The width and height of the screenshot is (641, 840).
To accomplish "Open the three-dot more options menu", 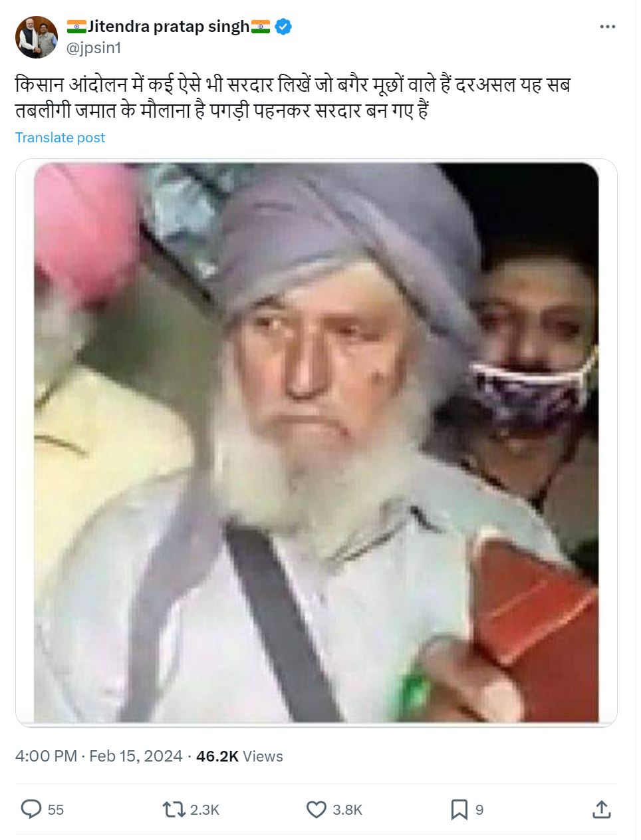I will click(x=607, y=27).
